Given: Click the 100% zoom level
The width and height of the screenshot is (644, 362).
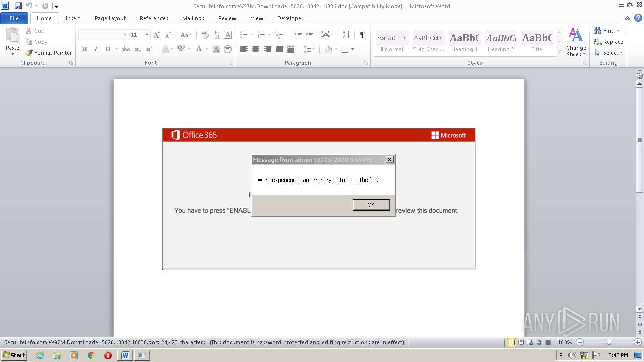Looking at the screenshot, I should tap(565, 342).
